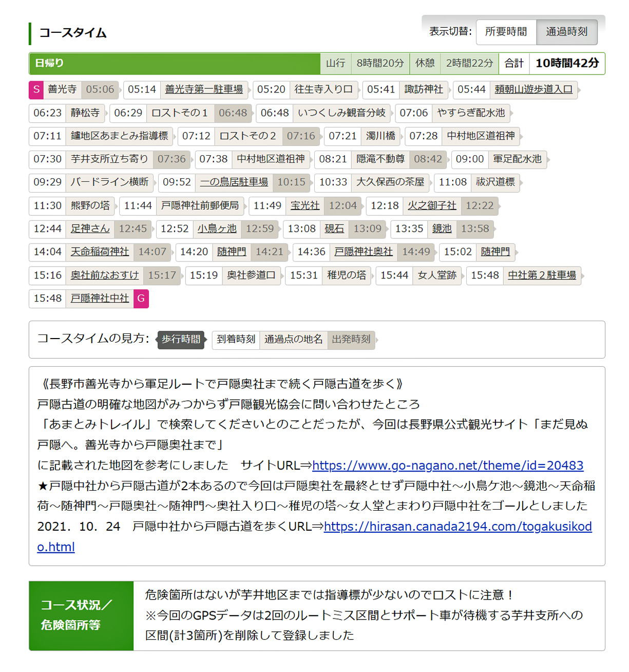629x672 pixels.
Task: Open the 小鳥ヶ池 waypoint link
Action: tap(217, 229)
